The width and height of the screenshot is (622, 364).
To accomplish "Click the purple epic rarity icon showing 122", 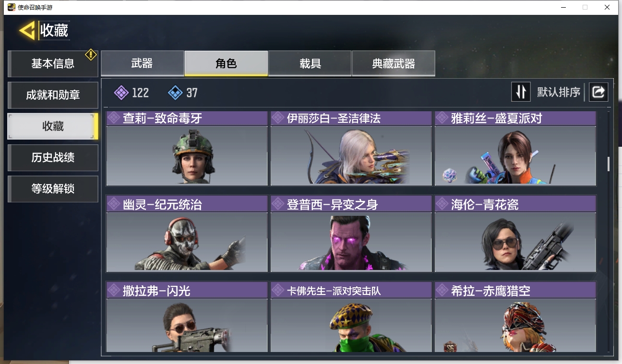I will point(121,93).
